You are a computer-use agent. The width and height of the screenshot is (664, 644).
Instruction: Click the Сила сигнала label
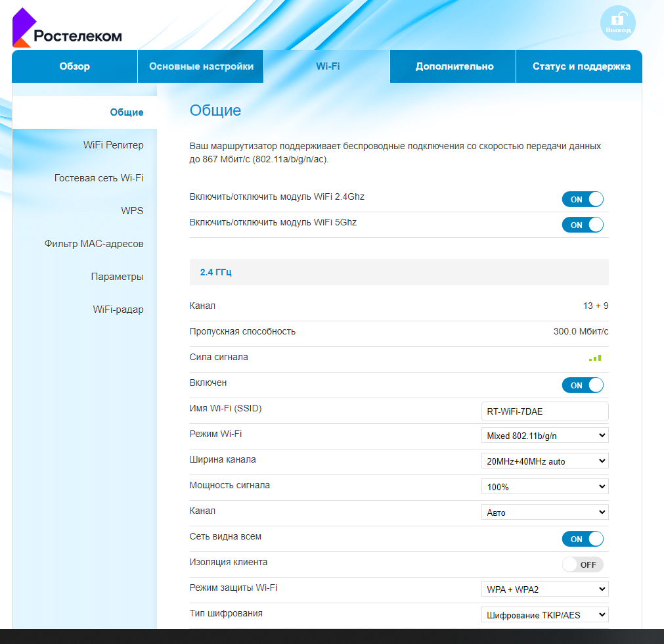[x=219, y=357]
